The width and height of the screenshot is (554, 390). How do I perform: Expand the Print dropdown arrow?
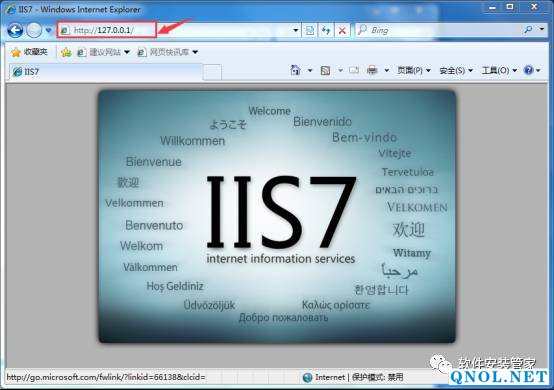pyautogui.click(x=387, y=71)
